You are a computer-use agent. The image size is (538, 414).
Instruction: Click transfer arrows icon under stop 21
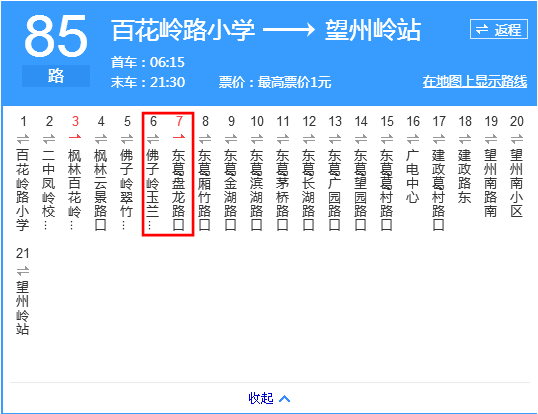pyautogui.click(x=23, y=271)
